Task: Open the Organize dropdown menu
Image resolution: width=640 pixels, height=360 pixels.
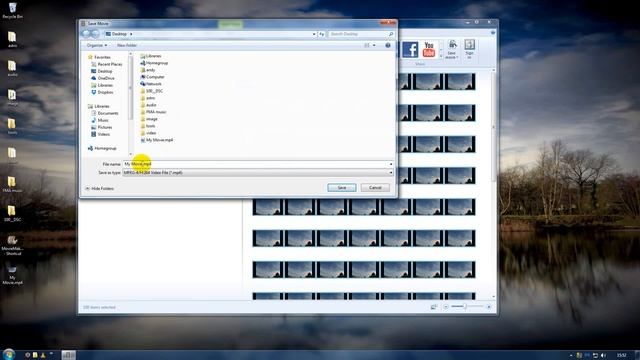Action: (97, 45)
